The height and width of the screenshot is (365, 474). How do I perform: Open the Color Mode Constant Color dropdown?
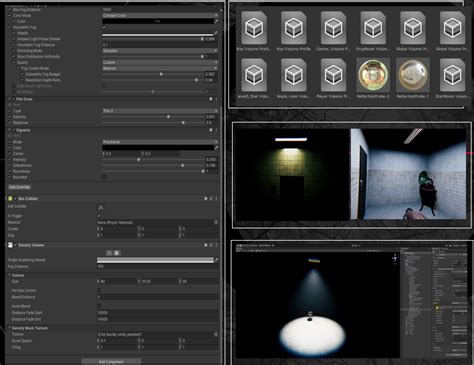pyautogui.click(x=160, y=15)
